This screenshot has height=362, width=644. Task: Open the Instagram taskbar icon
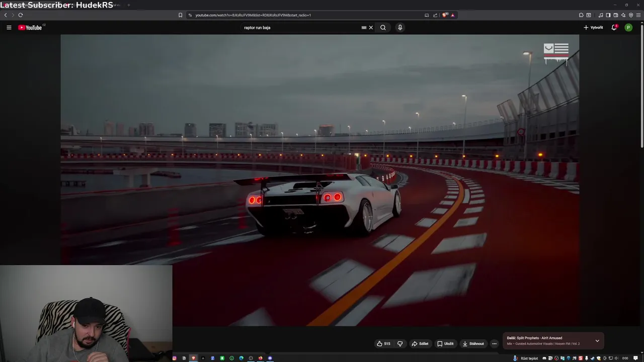pyautogui.click(x=175, y=358)
